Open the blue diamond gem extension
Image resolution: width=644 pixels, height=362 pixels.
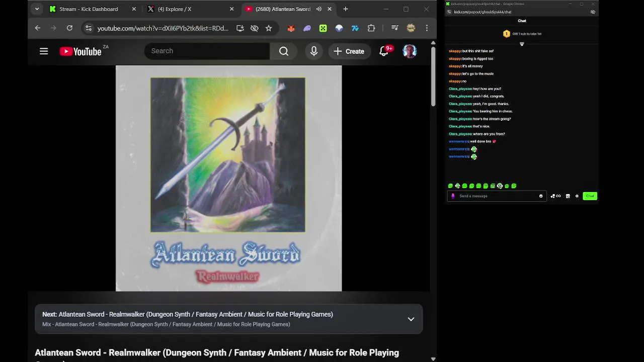point(339,28)
